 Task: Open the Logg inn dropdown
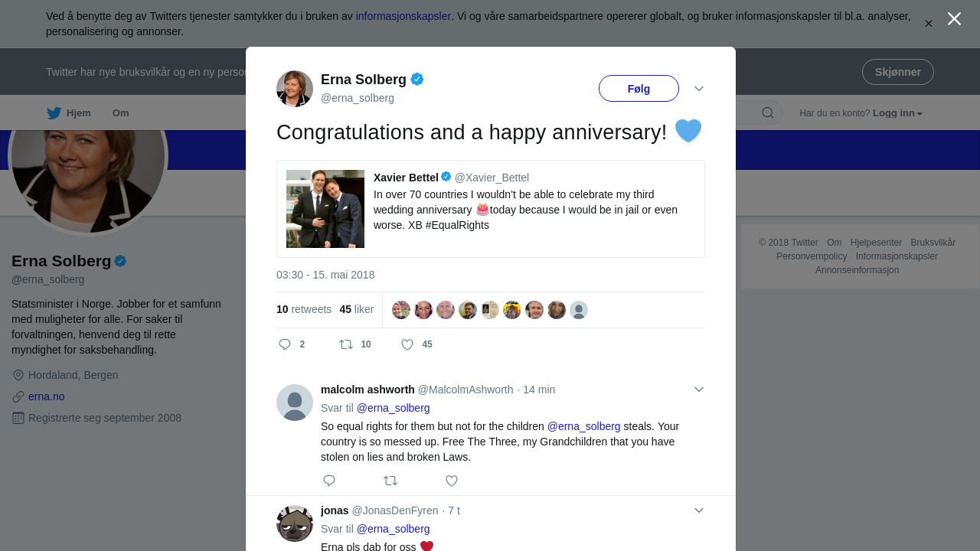tap(897, 113)
